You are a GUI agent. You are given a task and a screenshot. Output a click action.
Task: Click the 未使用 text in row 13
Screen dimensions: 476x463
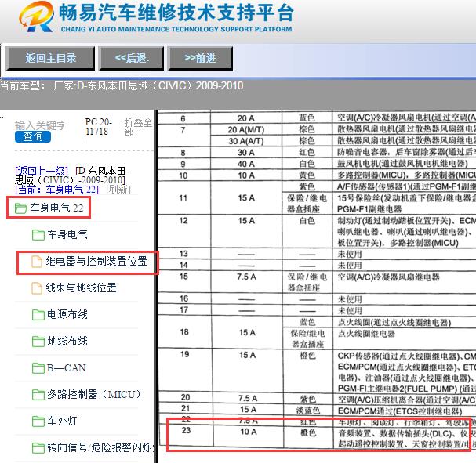(x=350, y=254)
